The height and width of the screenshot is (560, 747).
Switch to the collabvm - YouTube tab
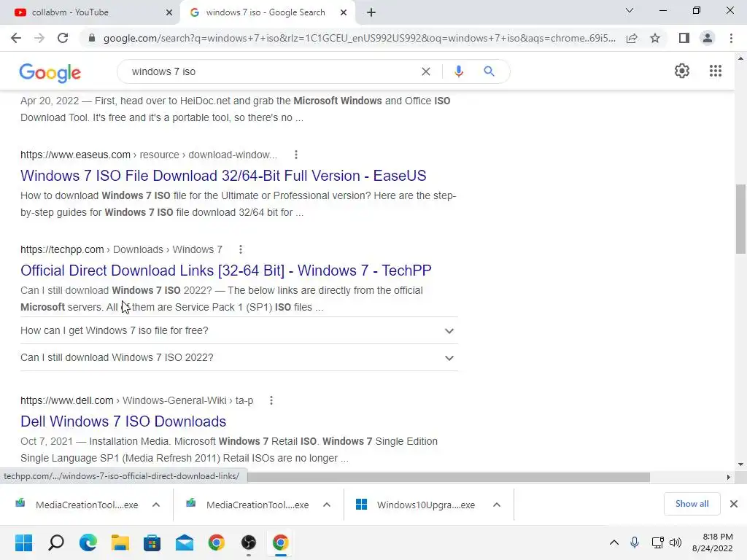[x=90, y=12]
